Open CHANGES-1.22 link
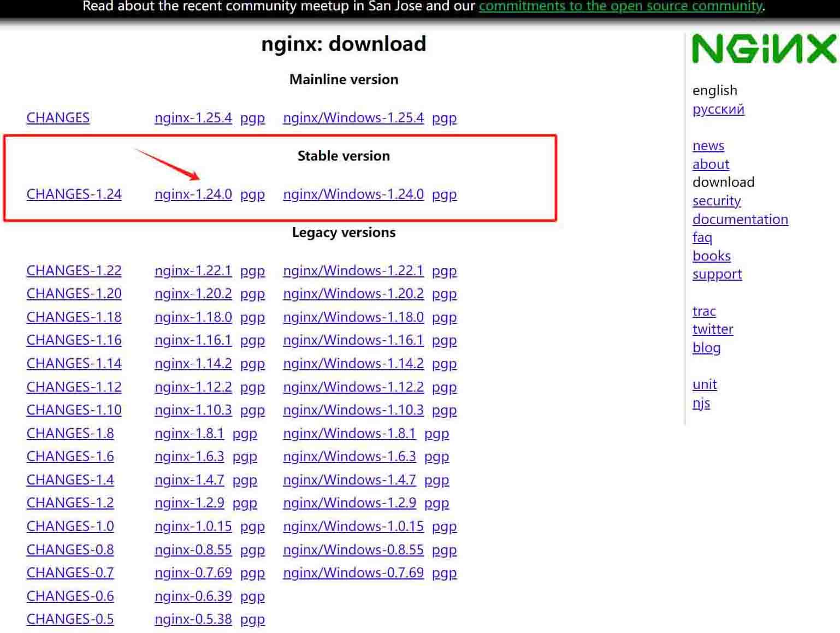Image resolution: width=840 pixels, height=633 pixels. (74, 271)
